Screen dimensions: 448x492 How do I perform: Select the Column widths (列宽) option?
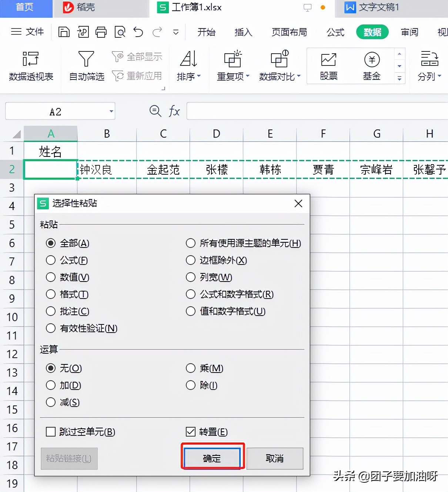click(x=191, y=277)
